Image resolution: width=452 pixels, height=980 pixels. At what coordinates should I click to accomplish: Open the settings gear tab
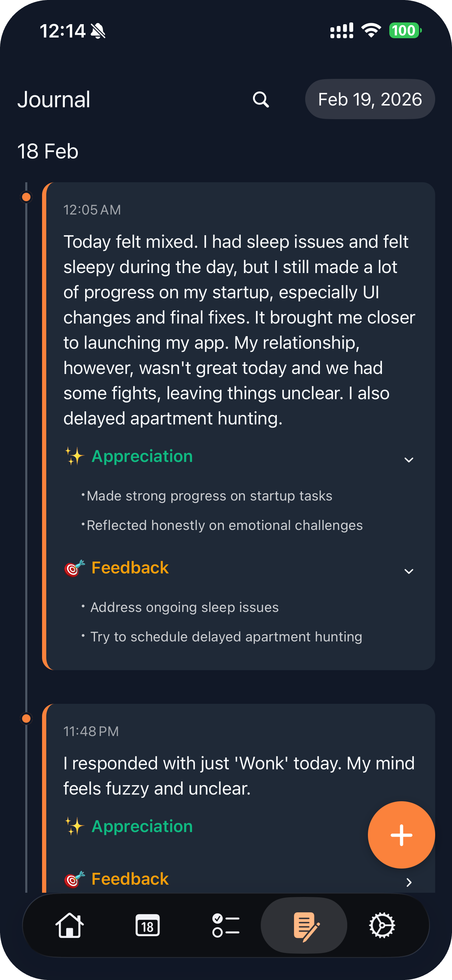pos(382,925)
